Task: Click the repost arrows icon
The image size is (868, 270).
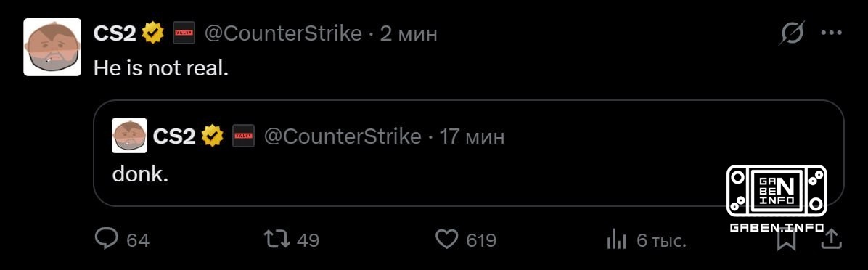Action: pos(277,240)
